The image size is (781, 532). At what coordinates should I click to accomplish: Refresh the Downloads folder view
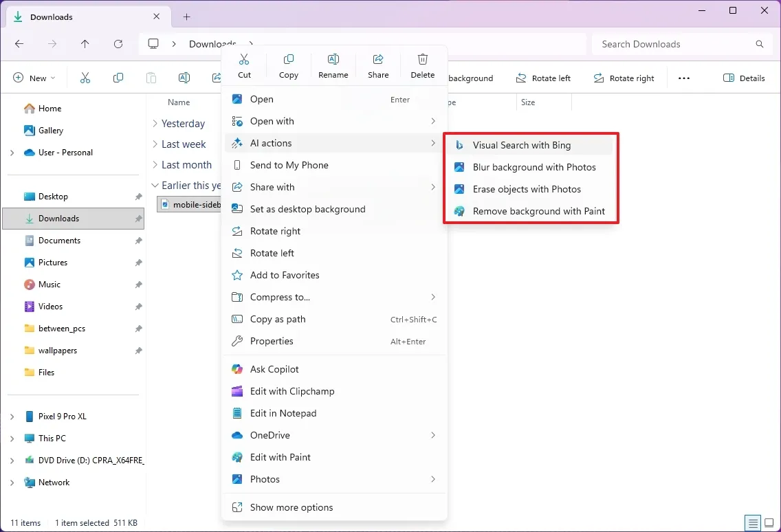pyautogui.click(x=118, y=43)
